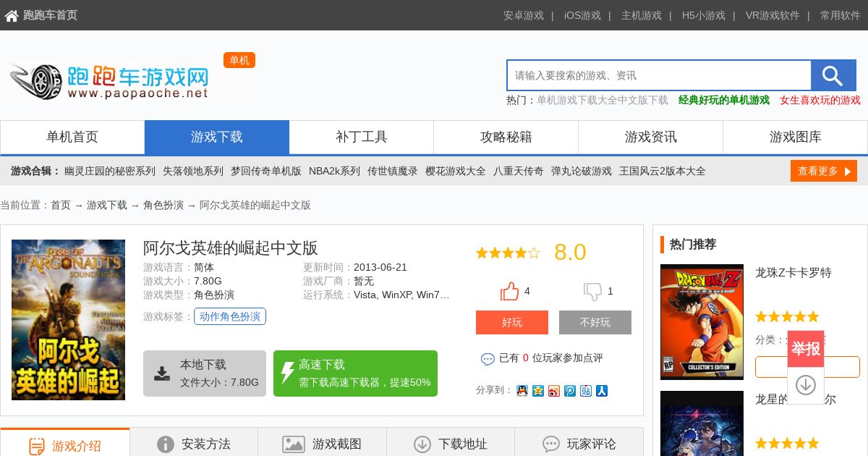
Task: Click the 跑跑车首页 link
Action: click(x=50, y=15)
